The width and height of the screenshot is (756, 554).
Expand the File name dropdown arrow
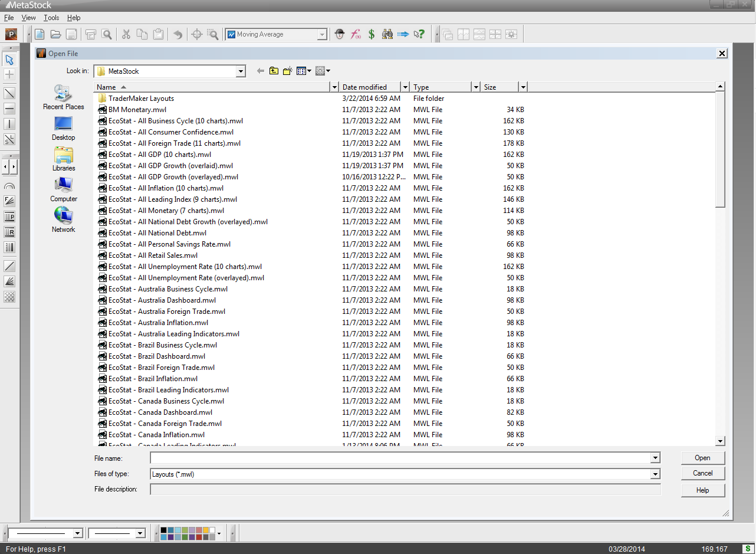pos(655,458)
